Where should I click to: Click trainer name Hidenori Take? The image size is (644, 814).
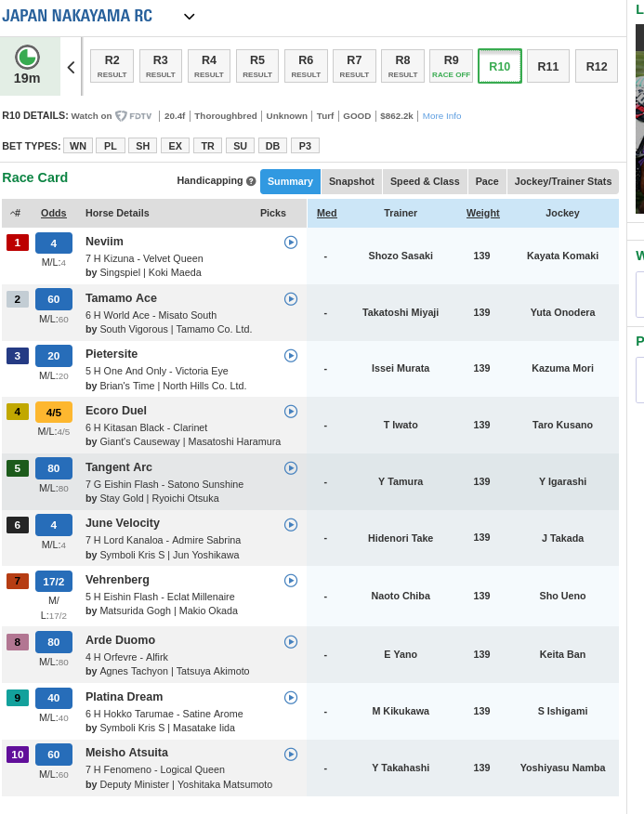point(401,538)
